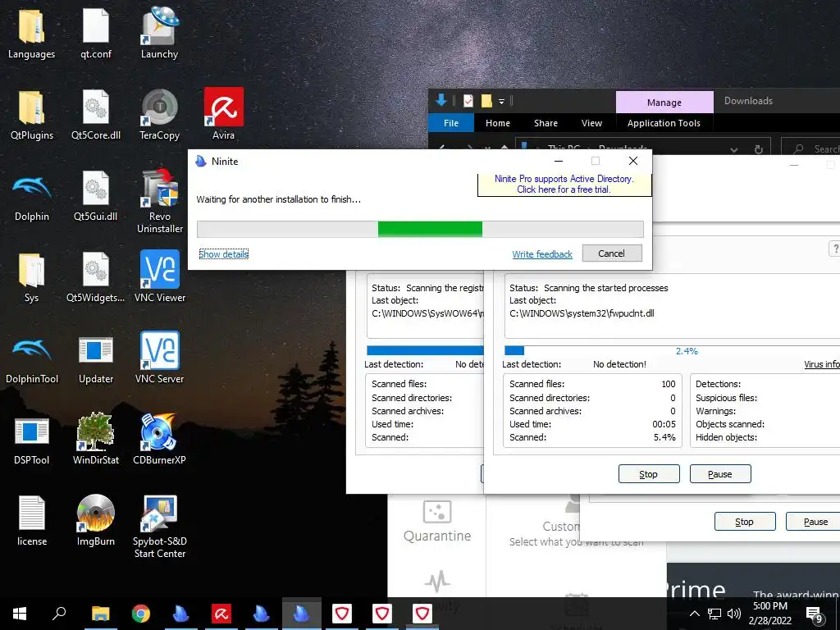Click Explorer properties quick access icon
Screen dimensions: 840x630
pyautogui.click(x=468, y=101)
